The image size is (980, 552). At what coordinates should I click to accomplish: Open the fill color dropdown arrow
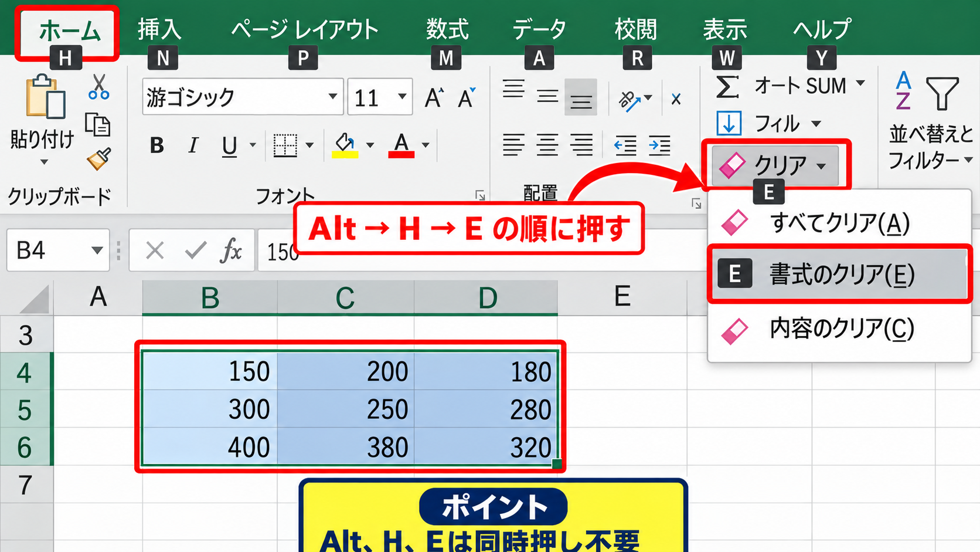[370, 145]
